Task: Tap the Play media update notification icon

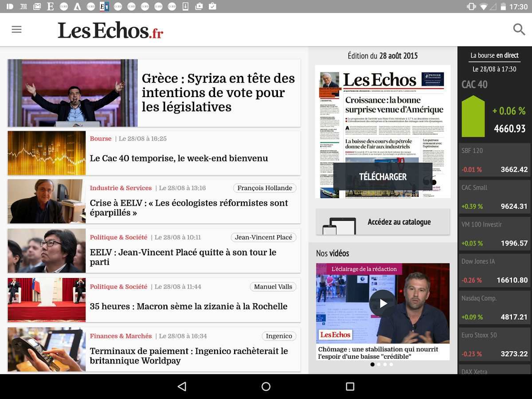Action: [x=199, y=6]
